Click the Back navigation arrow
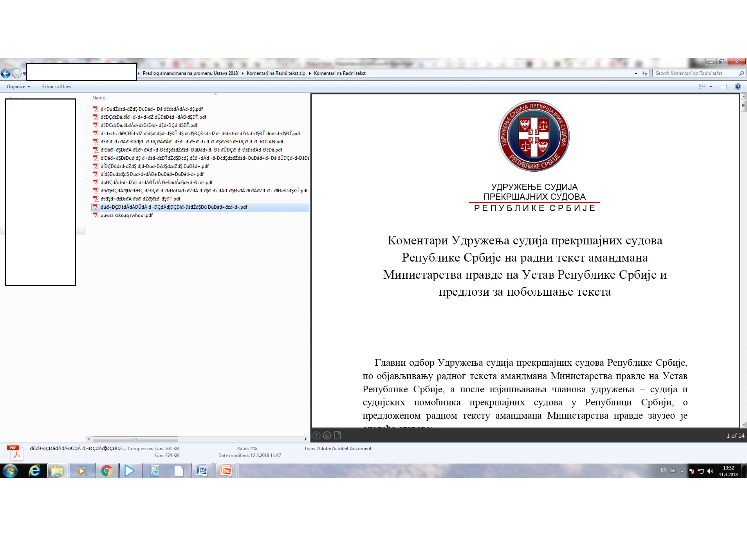 [x=6, y=73]
